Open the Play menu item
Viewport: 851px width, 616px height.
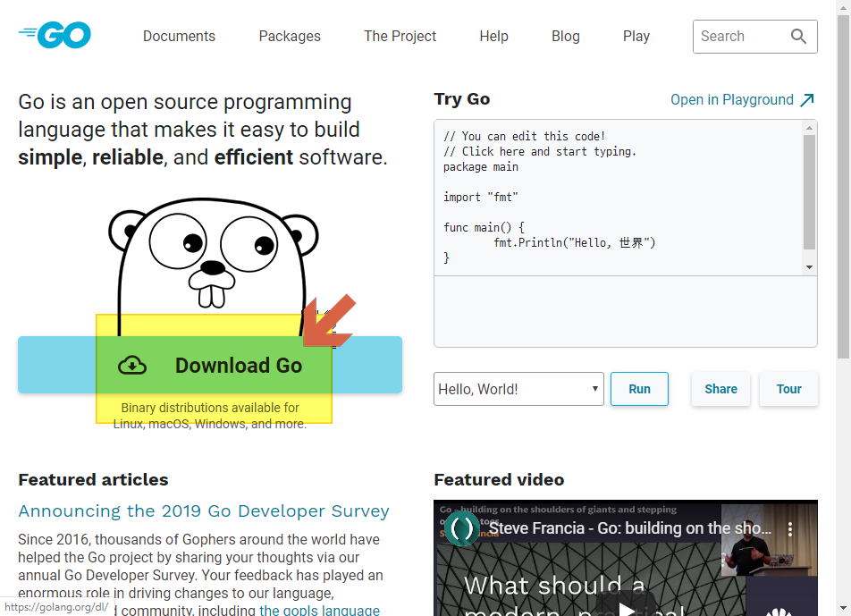coord(636,37)
